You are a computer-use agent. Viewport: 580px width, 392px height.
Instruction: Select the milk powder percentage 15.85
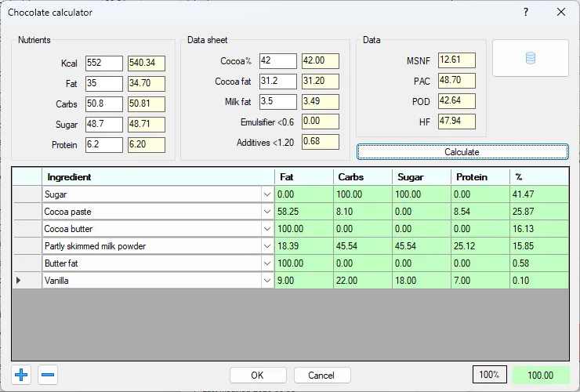[x=539, y=246]
